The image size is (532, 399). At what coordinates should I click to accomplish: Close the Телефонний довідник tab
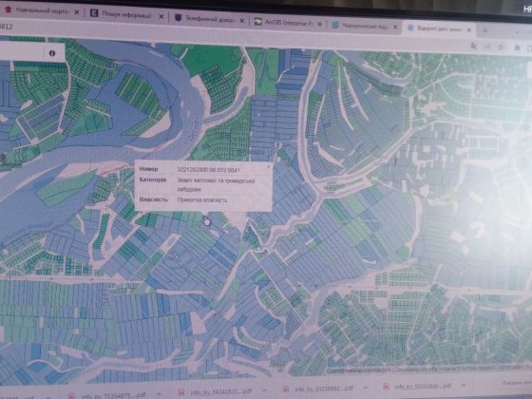242,21
